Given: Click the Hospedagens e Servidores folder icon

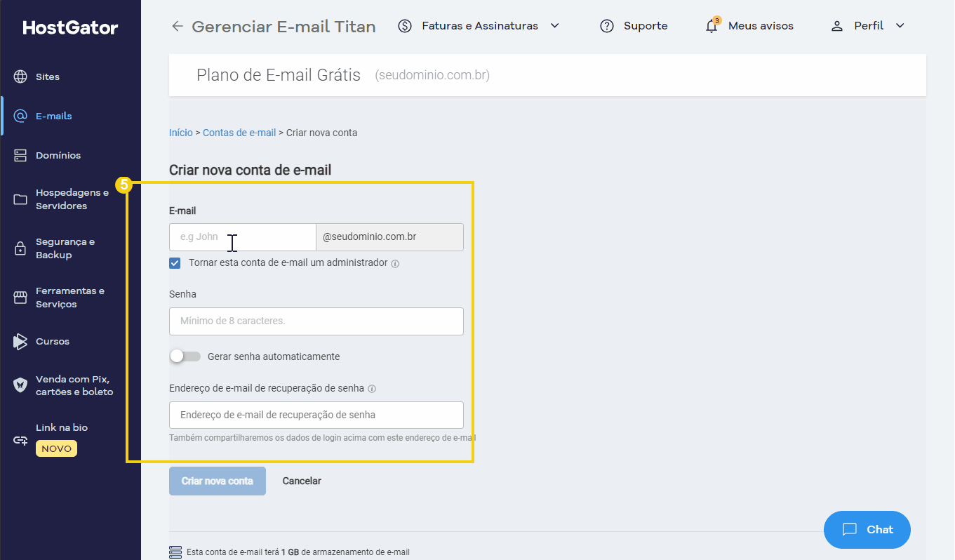Looking at the screenshot, I should (x=20, y=199).
